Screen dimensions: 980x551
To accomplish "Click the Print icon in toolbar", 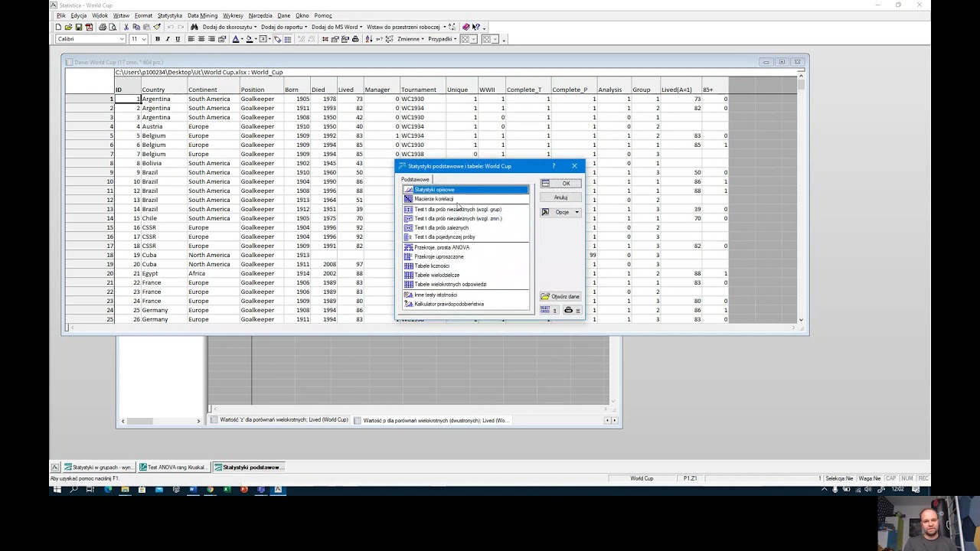I will tap(102, 27).
